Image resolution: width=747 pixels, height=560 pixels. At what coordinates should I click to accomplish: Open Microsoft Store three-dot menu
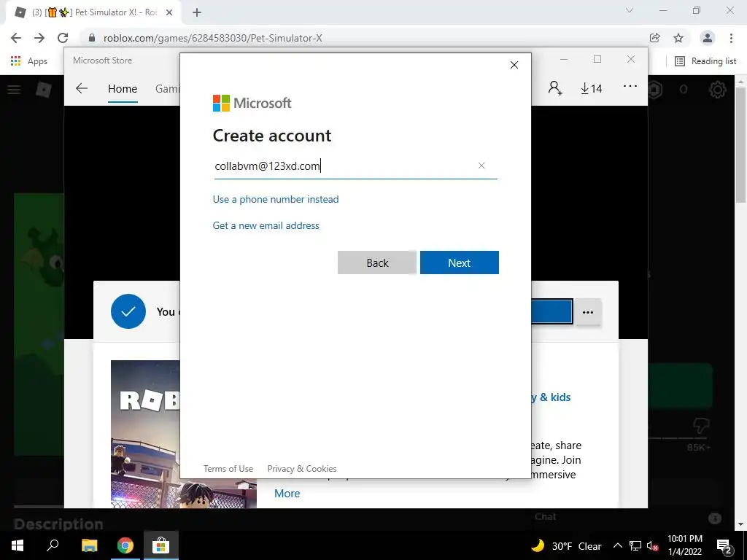click(x=630, y=86)
